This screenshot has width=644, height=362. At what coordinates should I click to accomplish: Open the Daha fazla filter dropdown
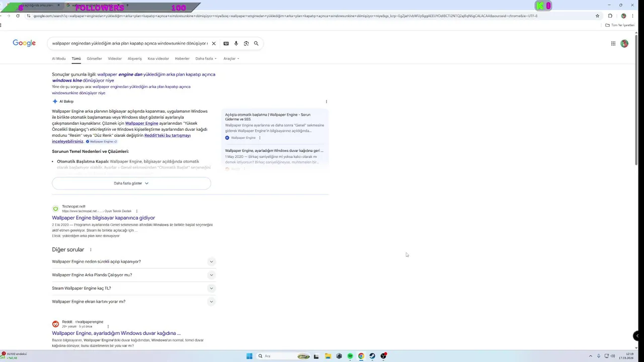pyautogui.click(x=206, y=58)
